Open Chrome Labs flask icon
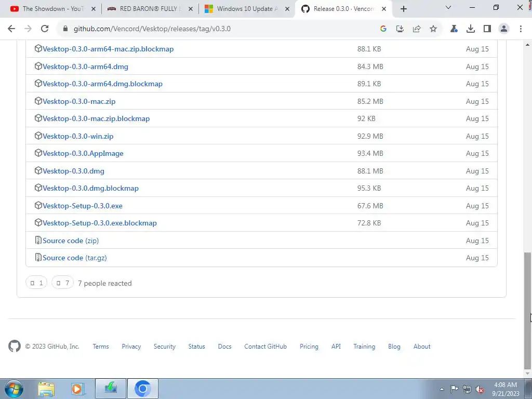 (x=454, y=29)
